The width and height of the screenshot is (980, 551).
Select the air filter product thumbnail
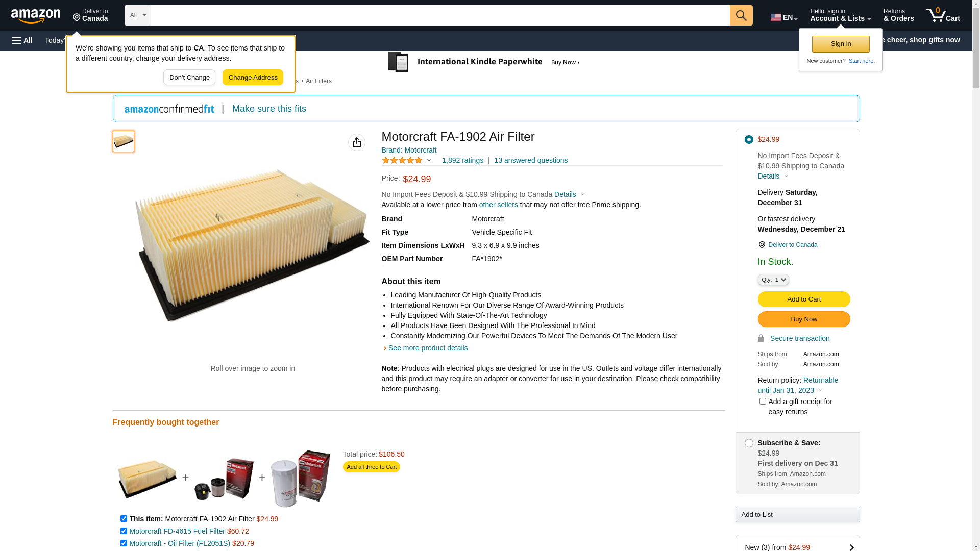click(124, 141)
